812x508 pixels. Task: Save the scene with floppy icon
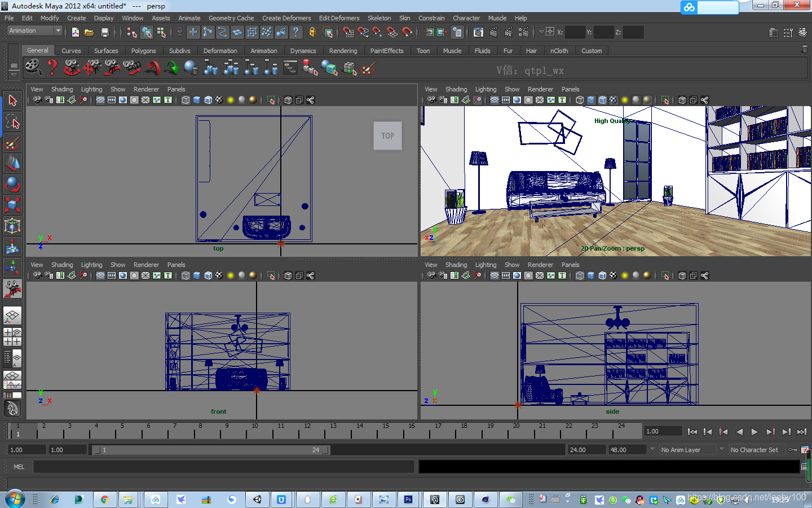point(104,32)
